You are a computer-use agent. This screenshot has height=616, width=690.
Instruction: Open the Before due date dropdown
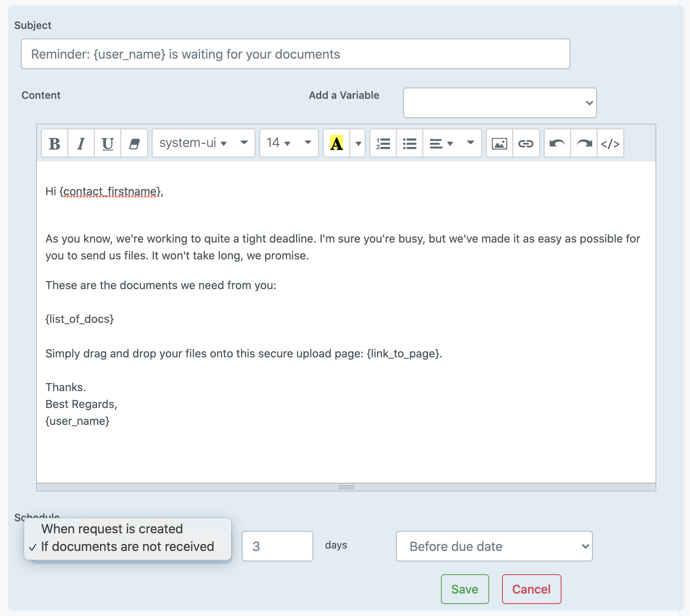click(x=494, y=547)
